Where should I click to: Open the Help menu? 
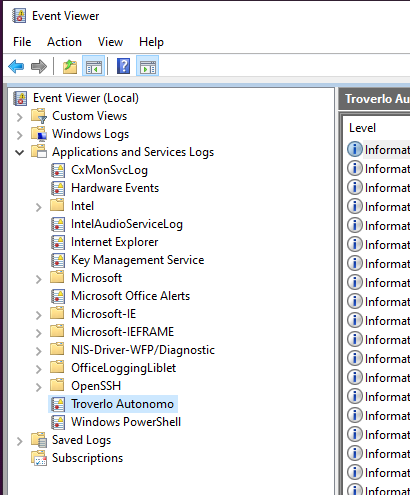[151, 42]
